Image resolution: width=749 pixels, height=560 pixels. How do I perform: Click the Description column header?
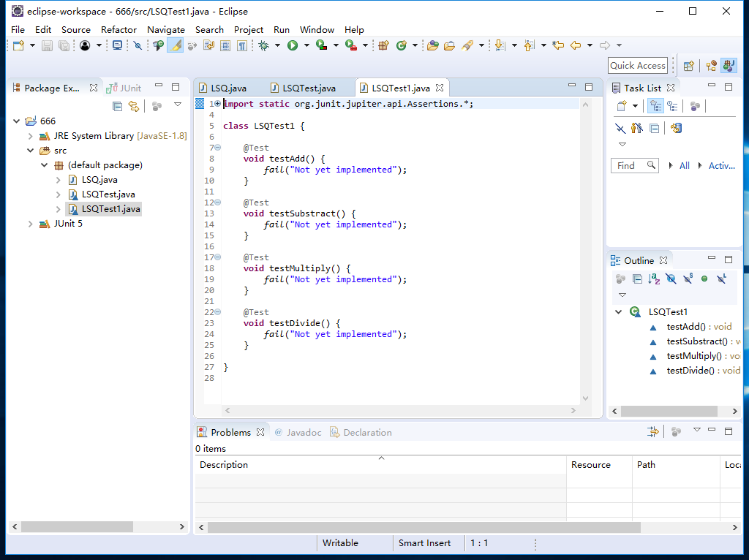[x=380, y=465]
